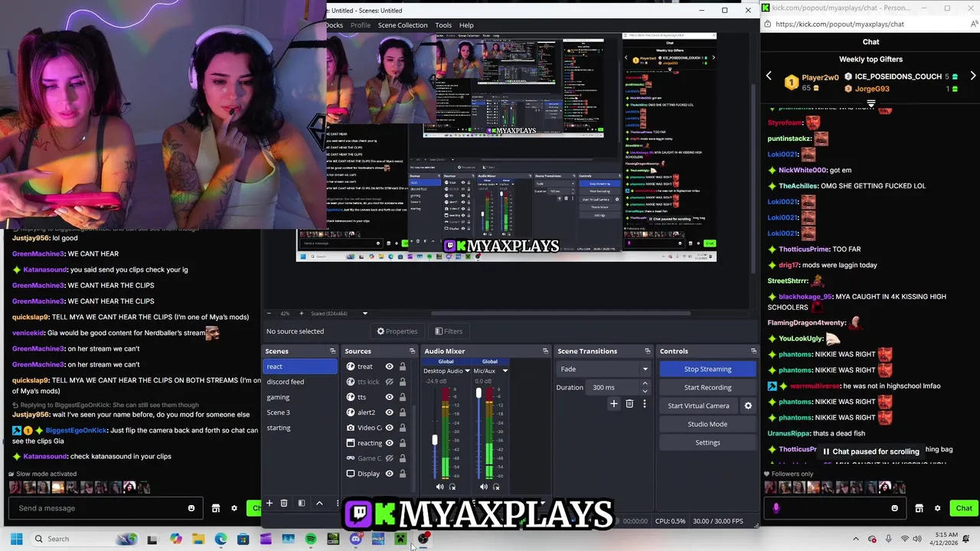Select the discord feed scene
Image resolution: width=980 pixels, height=551 pixels.
300,382
